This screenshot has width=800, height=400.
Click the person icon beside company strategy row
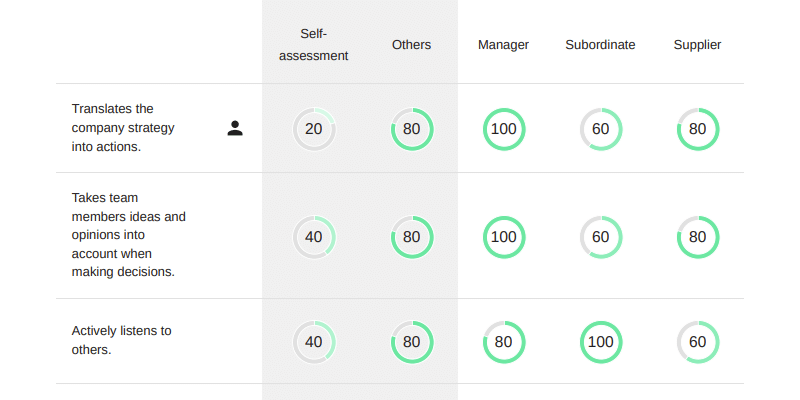pyautogui.click(x=235, y=128)
